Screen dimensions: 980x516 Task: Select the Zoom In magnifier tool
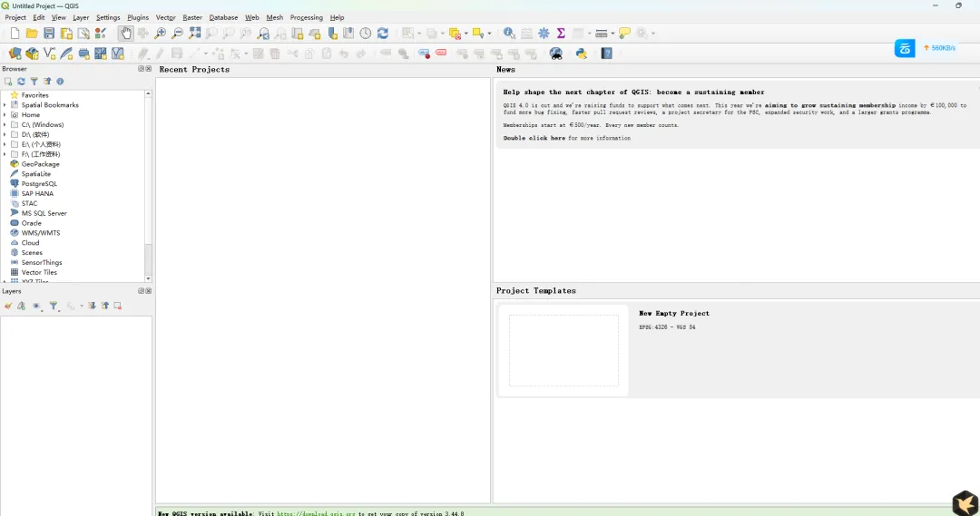[x=161, y=34]
